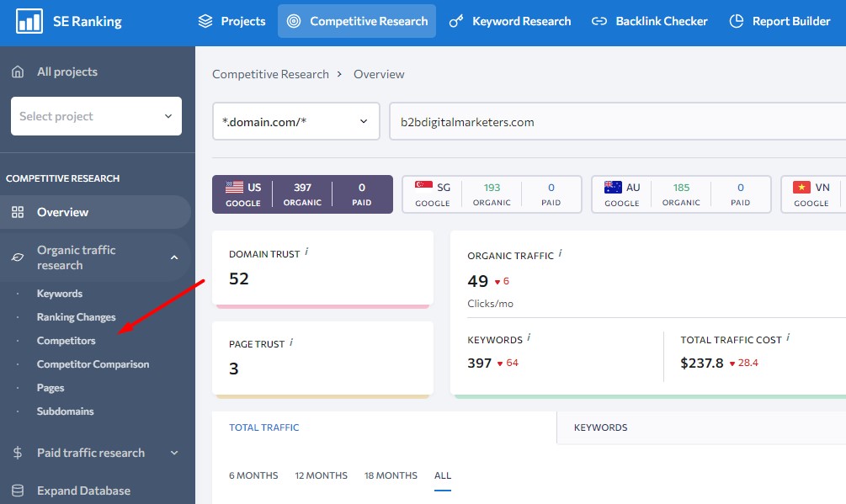
Task: Click the Organic Traffic info icon
Action: (560, 253)
